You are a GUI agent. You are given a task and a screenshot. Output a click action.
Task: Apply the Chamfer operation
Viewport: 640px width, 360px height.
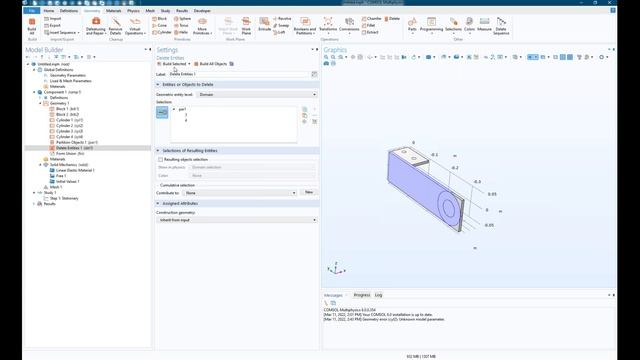coord(371,19)
